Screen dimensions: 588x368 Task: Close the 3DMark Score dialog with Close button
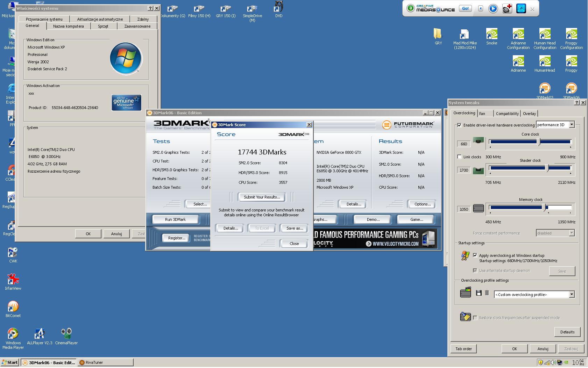(x=294, y=244)
